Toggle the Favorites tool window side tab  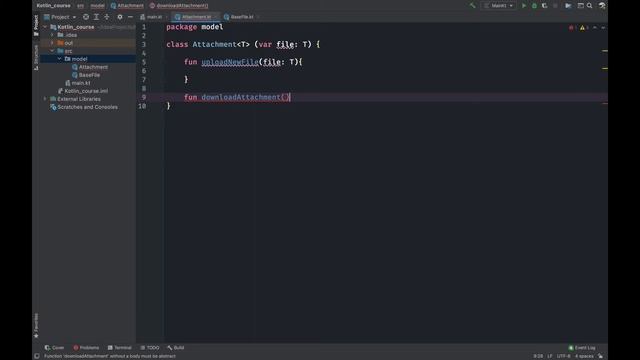[x=36, y=326]
